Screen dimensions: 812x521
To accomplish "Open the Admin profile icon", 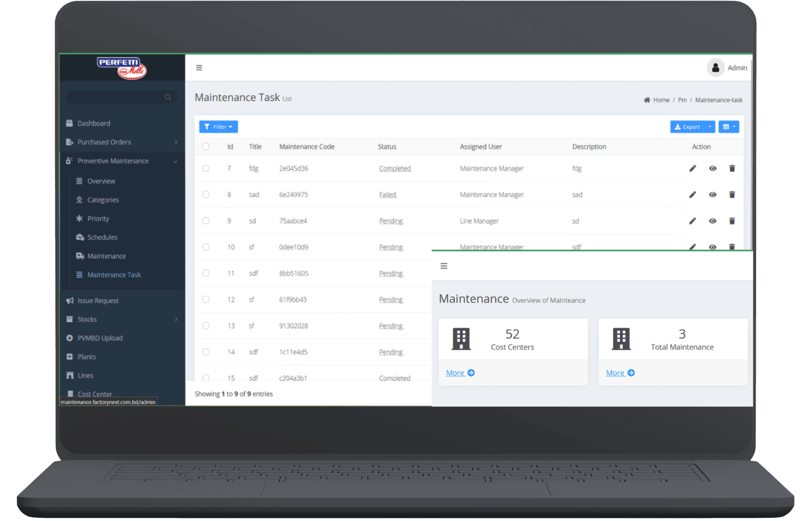I will [x=715, y=67].
